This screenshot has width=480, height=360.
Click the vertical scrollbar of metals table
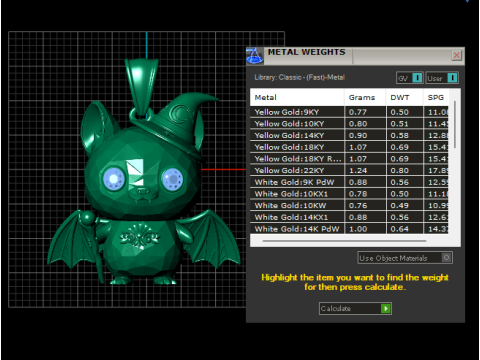pyautogui.click(x=455, y=125)
